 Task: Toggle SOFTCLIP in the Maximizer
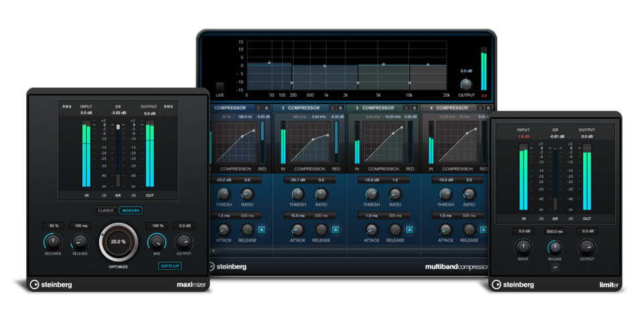tap(170, 266)
